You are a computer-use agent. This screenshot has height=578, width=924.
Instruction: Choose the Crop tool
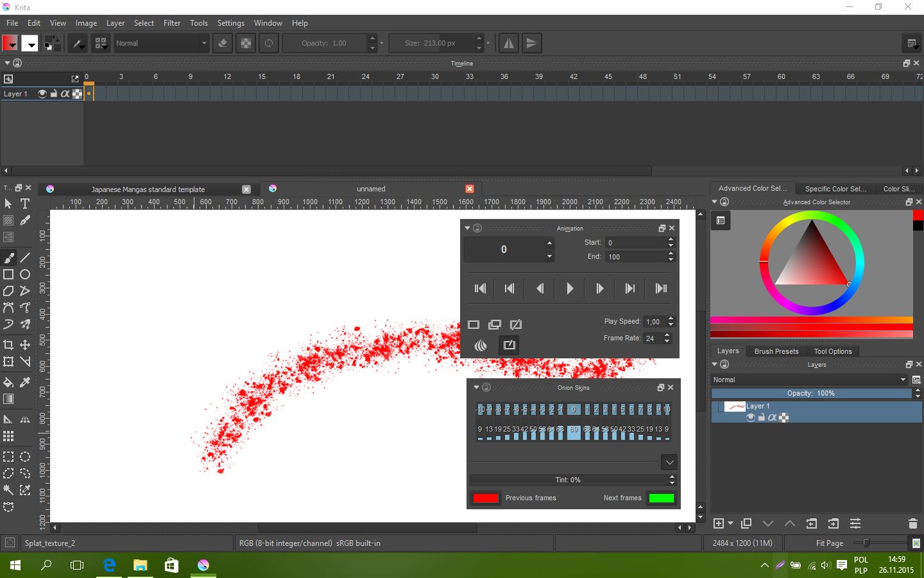8,345
